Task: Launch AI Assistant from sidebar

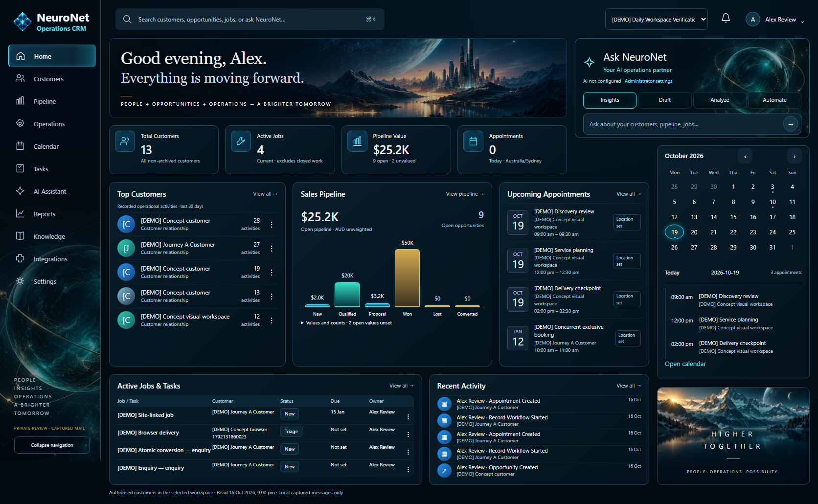Action: (52, 191)
